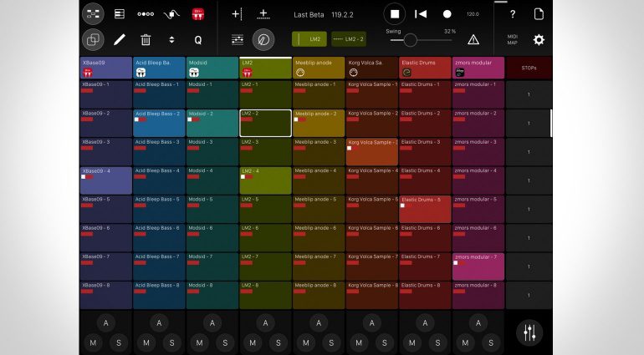Screen dimensions: 644x355
Task: Mute the XBase09 track
Action: (x=92, y=342)
